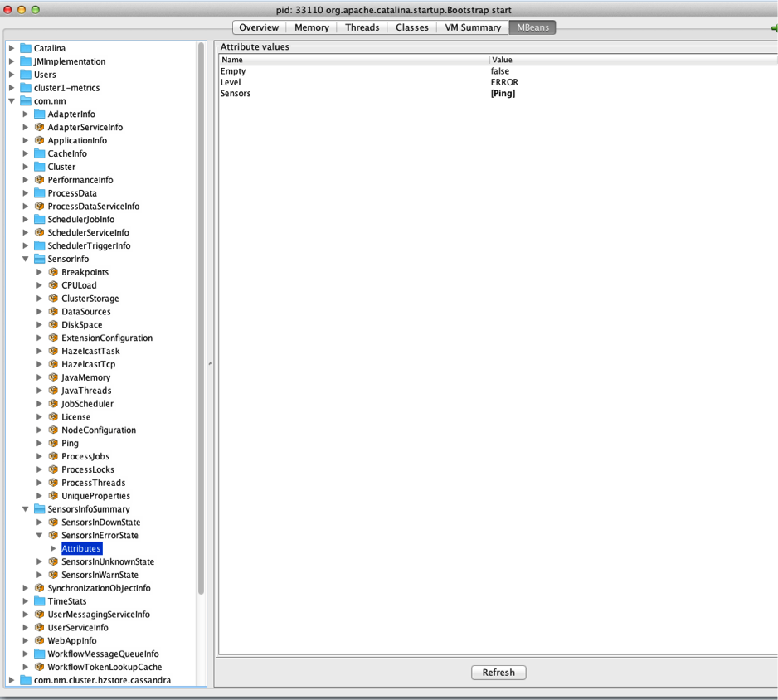Click the Catalina folder icon
This screenshot has width=778, height=700.
tap(25, 48)
